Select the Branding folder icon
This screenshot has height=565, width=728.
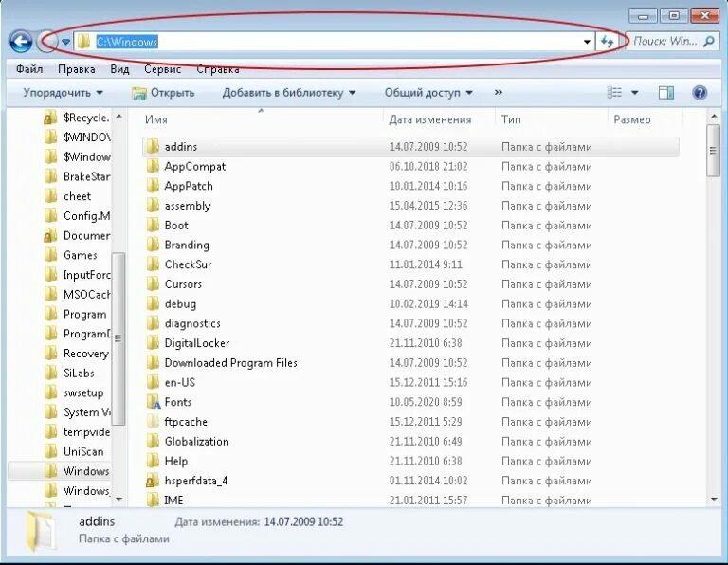coord(153,245)
